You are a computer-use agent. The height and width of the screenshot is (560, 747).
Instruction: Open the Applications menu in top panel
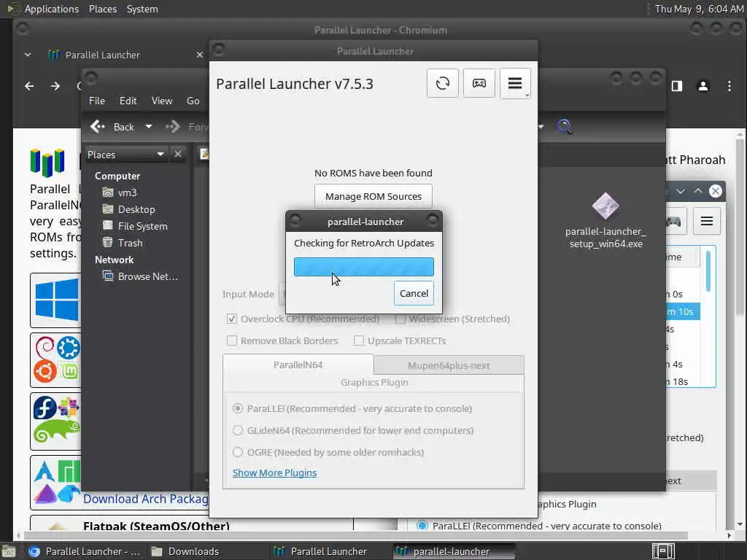[x=52, y=9]
